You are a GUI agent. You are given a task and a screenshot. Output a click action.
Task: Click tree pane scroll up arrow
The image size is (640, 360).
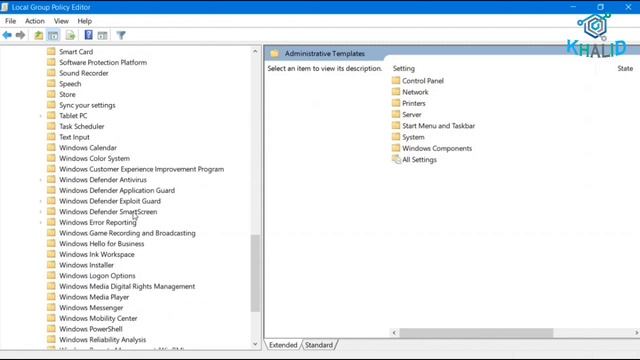[x=255, y=51]
